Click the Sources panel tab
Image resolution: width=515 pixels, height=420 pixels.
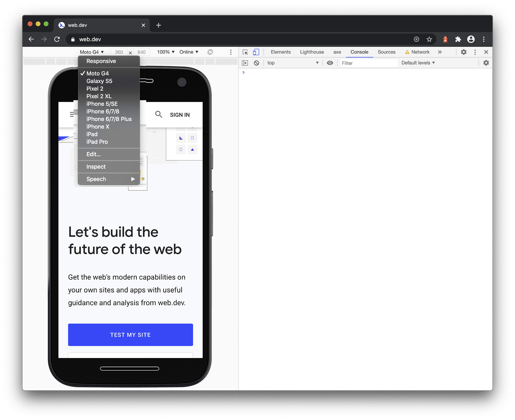click(386, 52)
